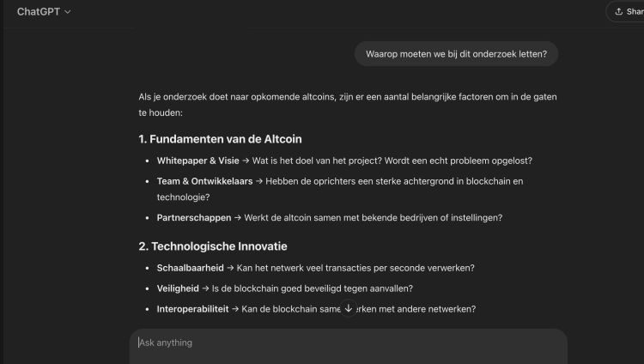Click the '2. Technologische Innovatie' heading

(213, 246)
